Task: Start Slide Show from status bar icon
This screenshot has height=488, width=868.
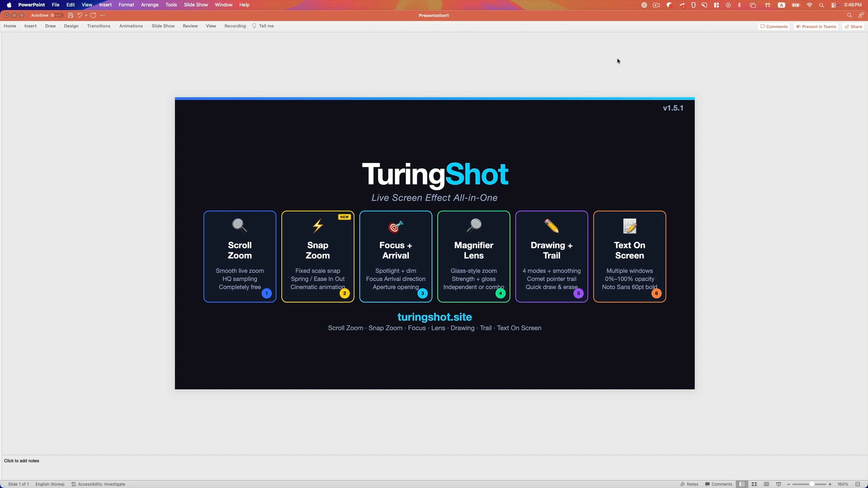Action: (778, 484)
